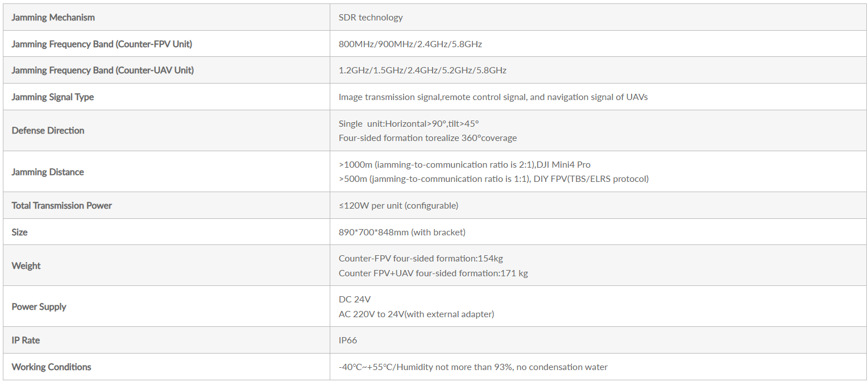Viewport: 868px width, 382px height.
Task: Click the Jamming Signal Type label
Action: (x=53, y=97)
